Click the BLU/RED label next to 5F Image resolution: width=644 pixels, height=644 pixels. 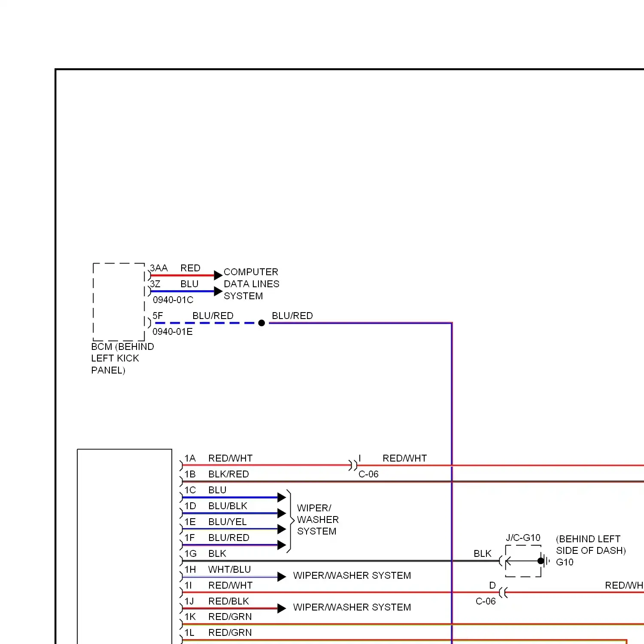click(213, 316)
